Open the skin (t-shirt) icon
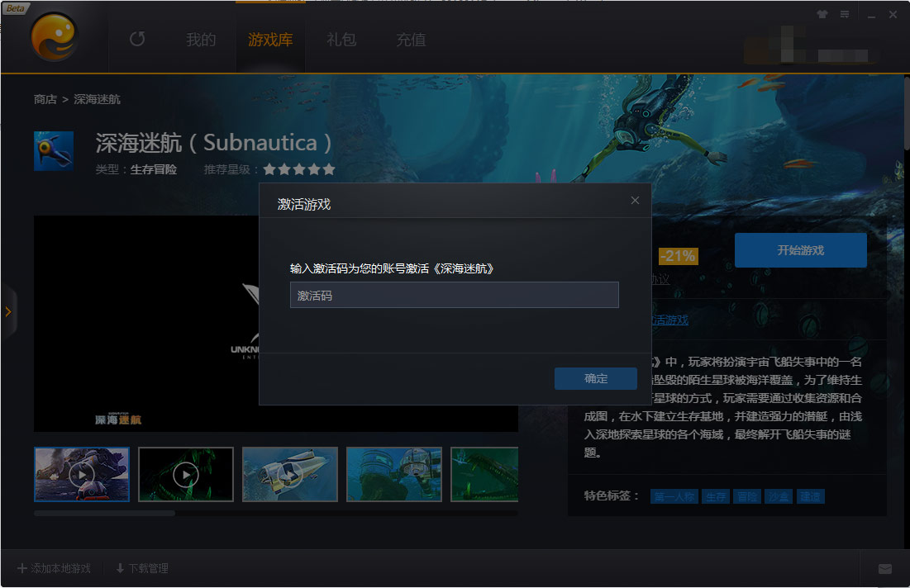910x588 pixels. pos(822,14)
